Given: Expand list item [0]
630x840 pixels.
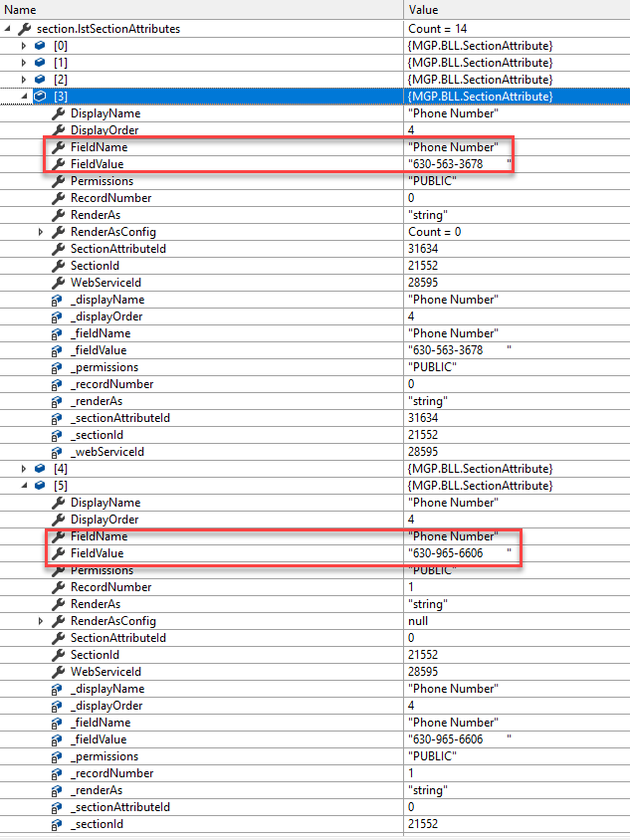Looking at the screenshot, I should coord(24,46).
